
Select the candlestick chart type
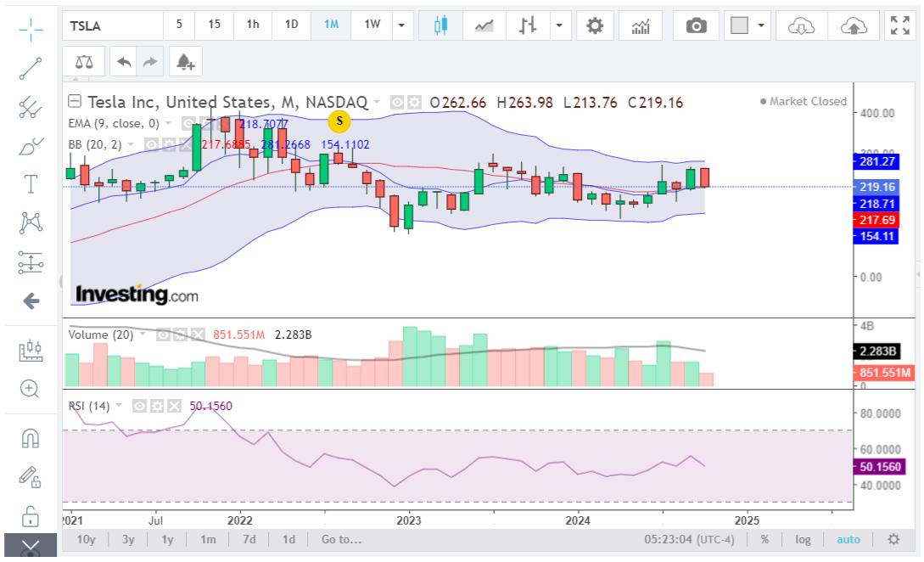[x=440, y=25]
